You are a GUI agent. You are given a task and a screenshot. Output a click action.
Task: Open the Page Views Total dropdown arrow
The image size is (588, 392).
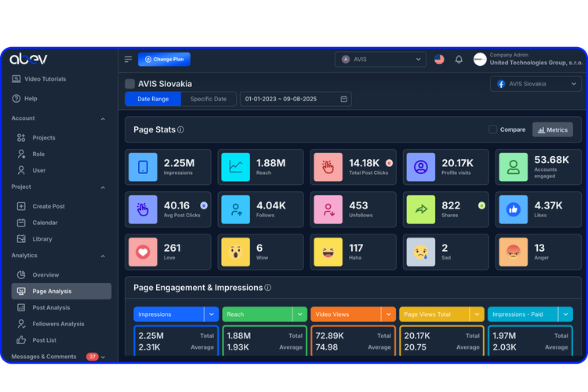pos(477,314)
